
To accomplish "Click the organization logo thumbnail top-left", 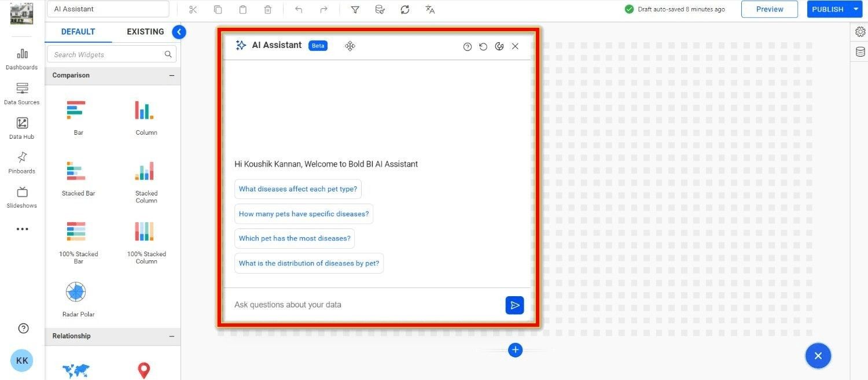I will (x=22, y=13).
